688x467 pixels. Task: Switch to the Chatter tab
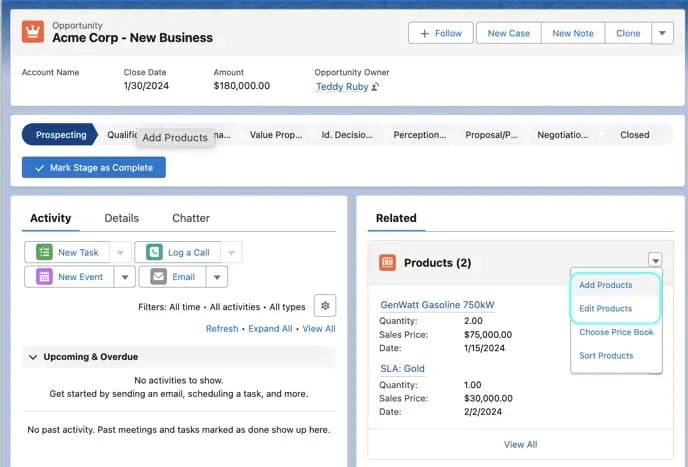coord(191,218)
